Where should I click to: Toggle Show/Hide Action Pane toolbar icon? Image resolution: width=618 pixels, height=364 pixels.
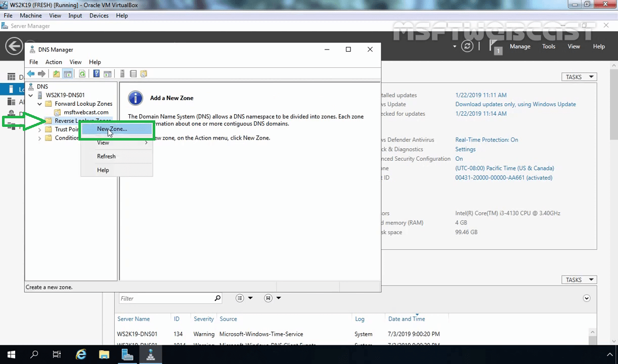pos(107,74)
